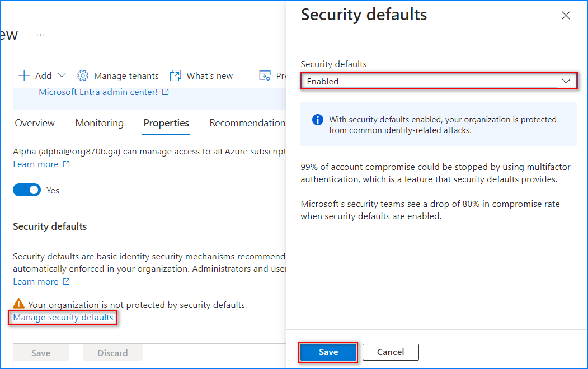
Task: Click the Manage tenants gear icon
Action: (x=82, y=75)
